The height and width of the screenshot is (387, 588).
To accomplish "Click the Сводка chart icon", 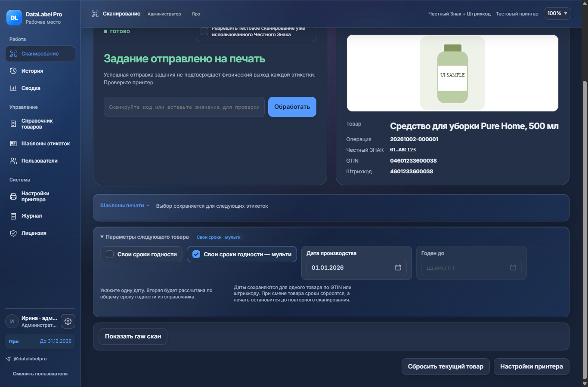I will pos(13,88).
